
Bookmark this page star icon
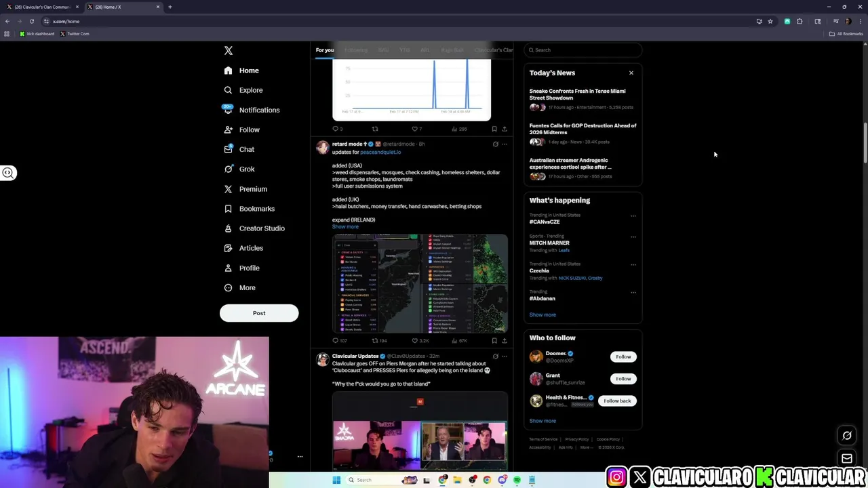tap(770, 21)
